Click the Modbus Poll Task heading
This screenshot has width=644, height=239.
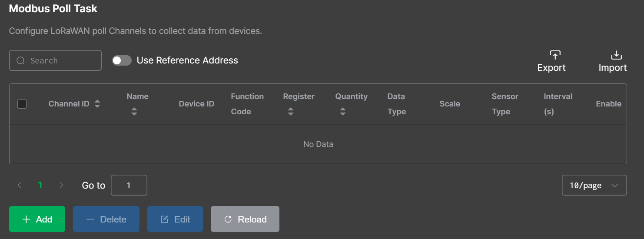(x=53, y=8)
